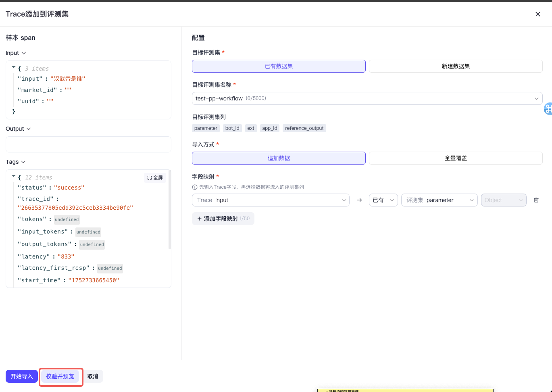Click the info icon beside field mapping hint
The width and height of the screenshot is (552, 392).
(x=195, y=187)
